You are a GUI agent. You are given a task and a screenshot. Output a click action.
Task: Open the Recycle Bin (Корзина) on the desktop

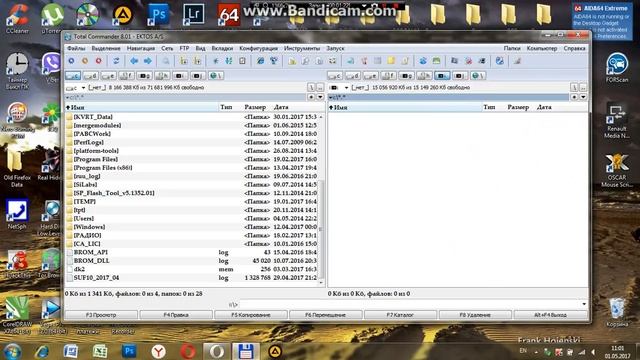pyautogui.click(x=617, y=313)
